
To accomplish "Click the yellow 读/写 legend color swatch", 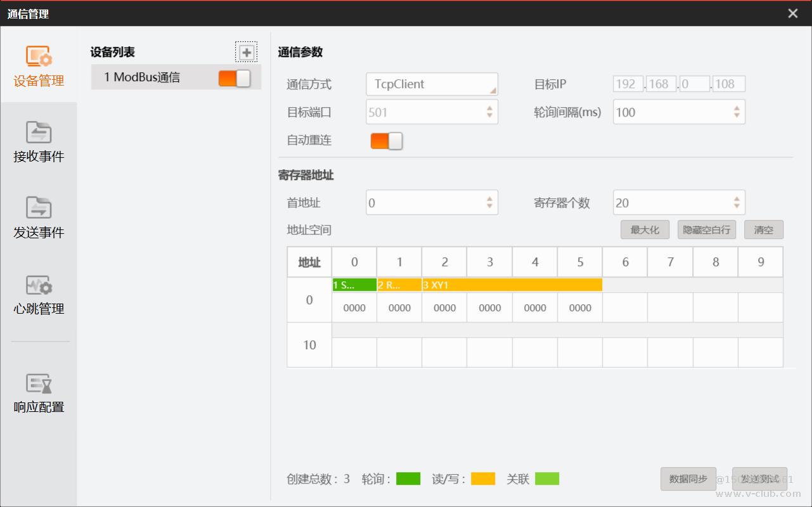I will pos(482,479).
